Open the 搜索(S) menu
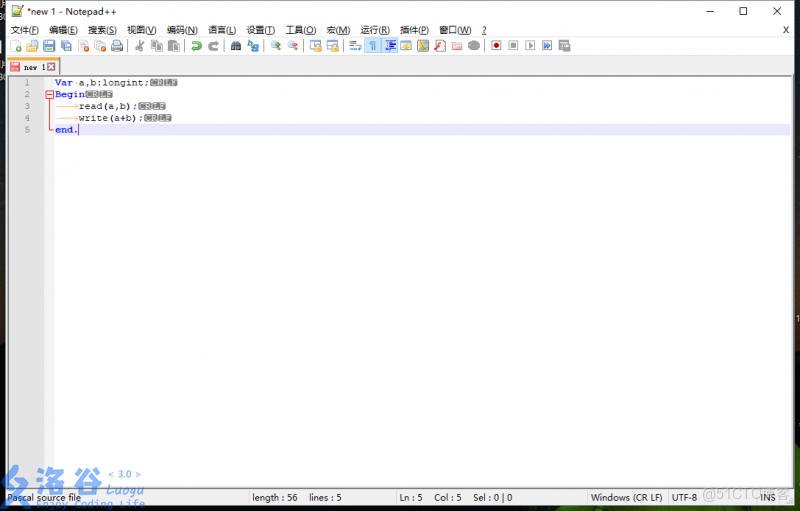This screenshot has width=800, height=511. pos(102,30)
